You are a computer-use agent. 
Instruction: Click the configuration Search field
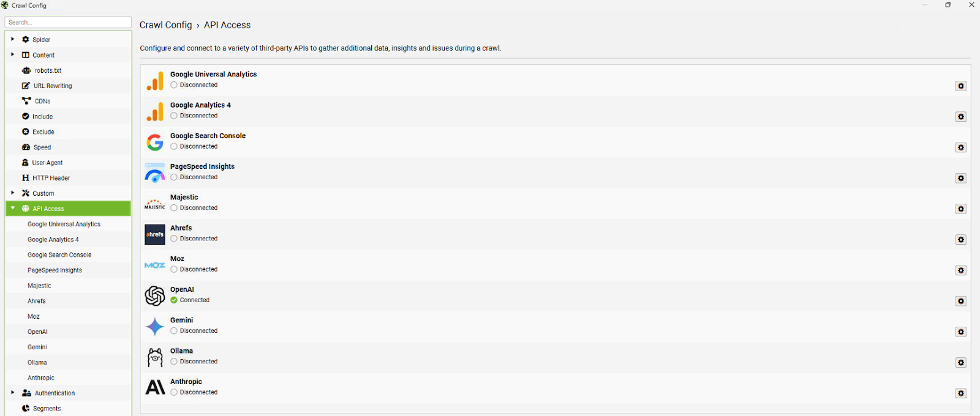point(68,23)
